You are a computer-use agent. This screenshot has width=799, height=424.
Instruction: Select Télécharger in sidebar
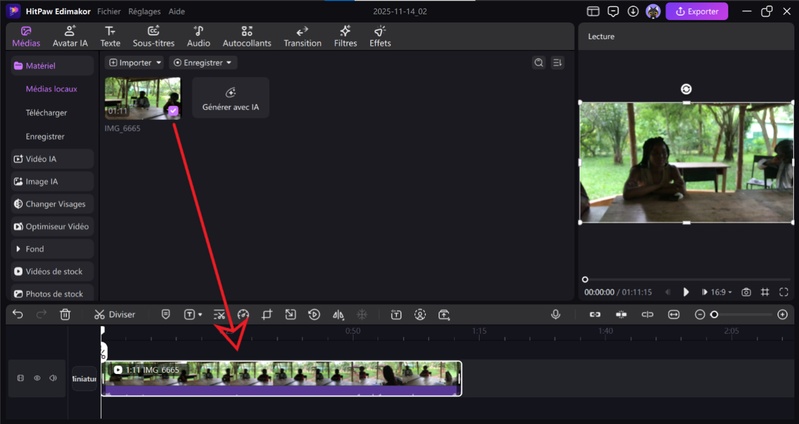(46, 113)
